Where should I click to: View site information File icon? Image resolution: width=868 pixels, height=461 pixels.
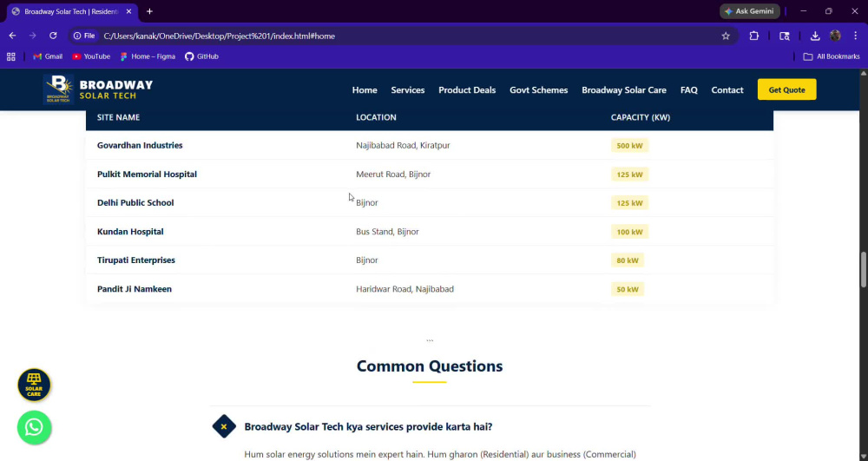85,36
